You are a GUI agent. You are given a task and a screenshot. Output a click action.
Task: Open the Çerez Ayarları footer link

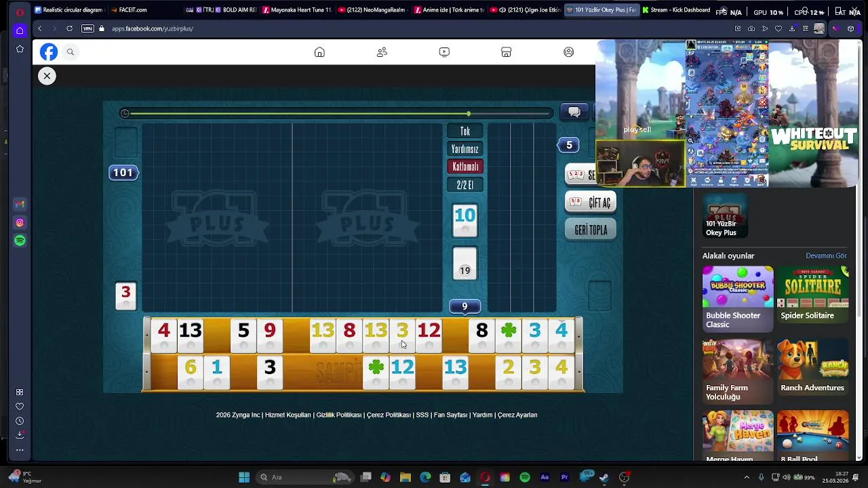point(517,415)
